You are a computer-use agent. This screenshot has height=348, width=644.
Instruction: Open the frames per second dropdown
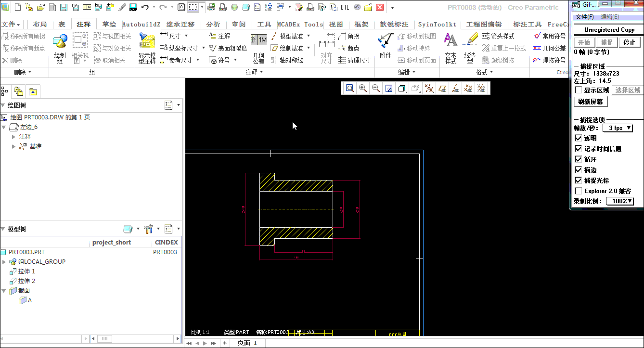pos(618,128)
